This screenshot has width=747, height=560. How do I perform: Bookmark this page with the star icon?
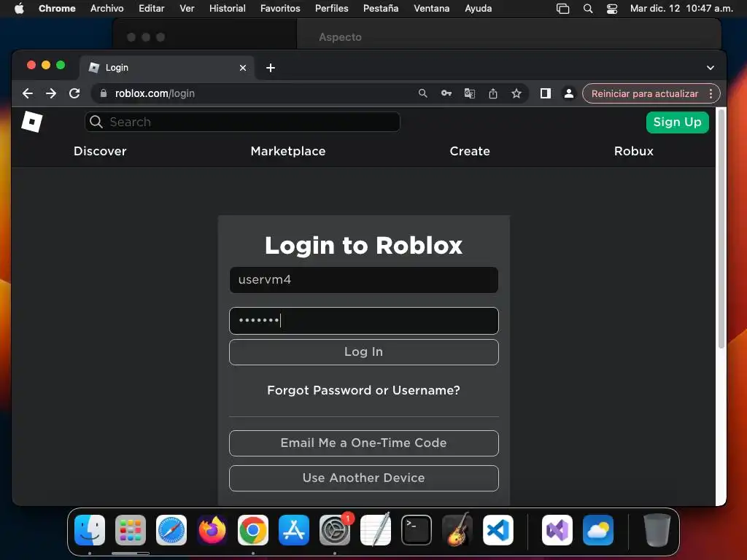(x=516, y=93)
